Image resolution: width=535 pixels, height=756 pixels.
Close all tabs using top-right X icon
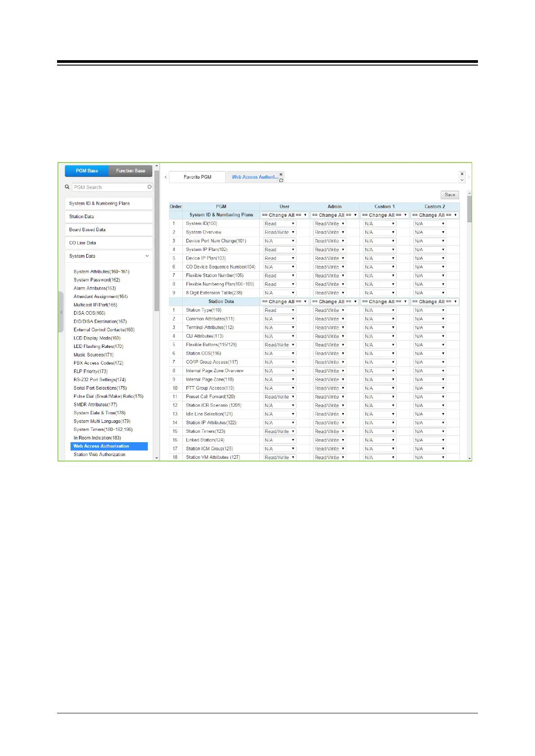click(x=462, y=174)
